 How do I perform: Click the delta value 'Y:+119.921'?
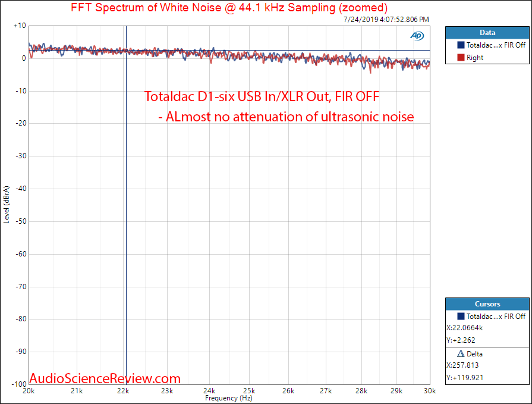pos(465,377)
